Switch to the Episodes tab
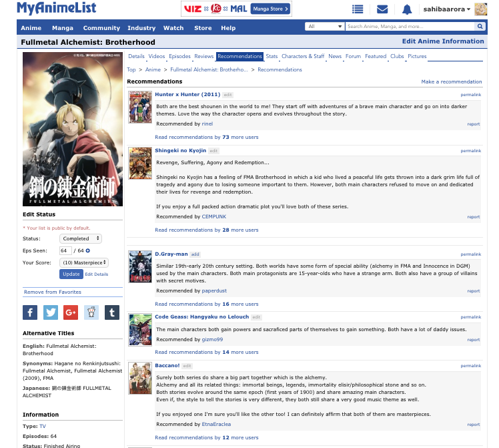 179,56
